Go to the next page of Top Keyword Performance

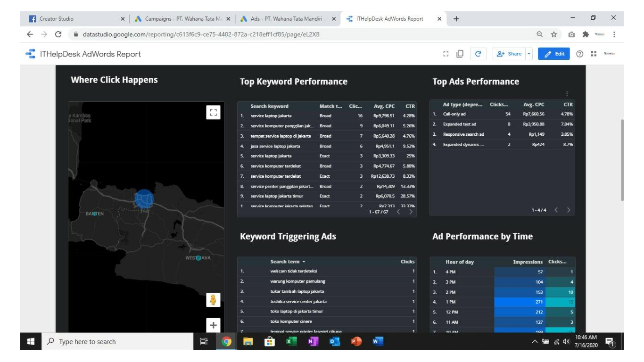click(x=411, y=212)
